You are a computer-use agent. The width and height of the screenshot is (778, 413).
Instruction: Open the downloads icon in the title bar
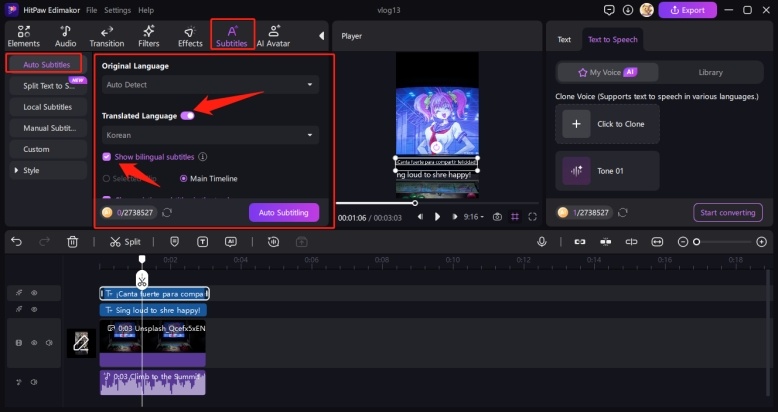coord(628,10)
